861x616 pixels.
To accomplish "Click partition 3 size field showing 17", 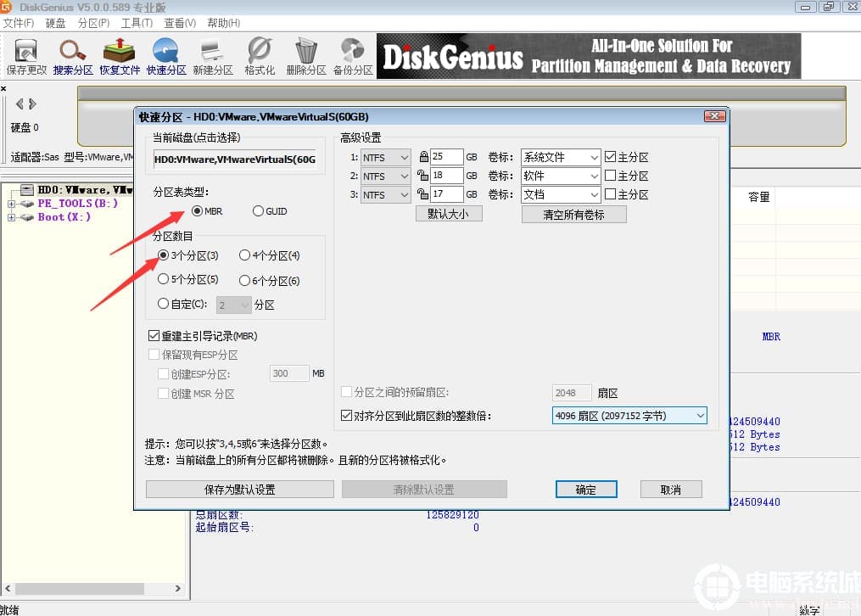I will [x=446, y=194].
